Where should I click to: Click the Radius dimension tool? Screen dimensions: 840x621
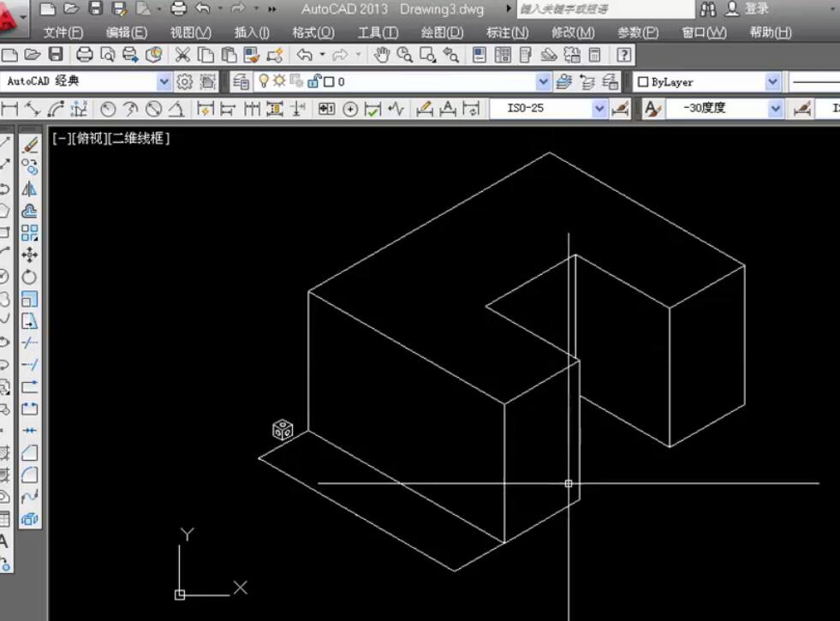pos(108,110)
